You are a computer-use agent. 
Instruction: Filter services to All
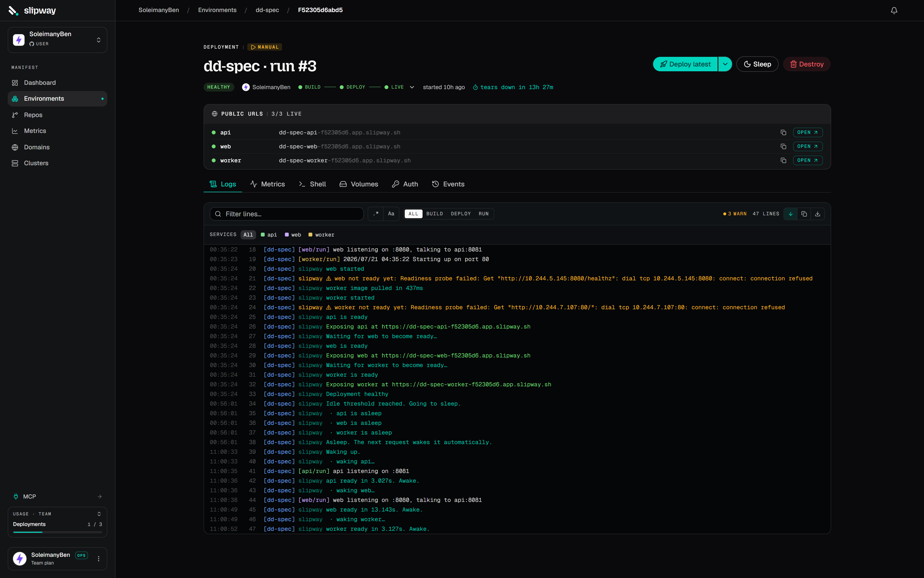[248, 235]
